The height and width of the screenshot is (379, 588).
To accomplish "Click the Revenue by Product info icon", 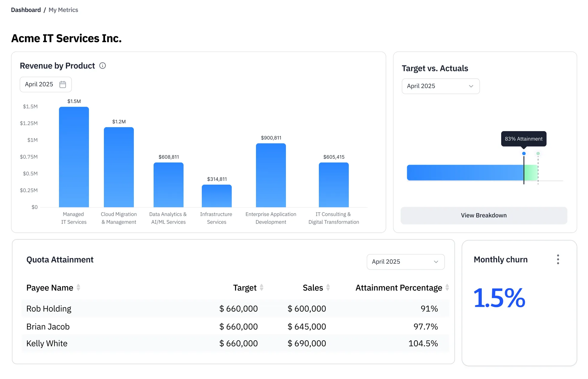I will pyautogui.click(x=102, y=66).
